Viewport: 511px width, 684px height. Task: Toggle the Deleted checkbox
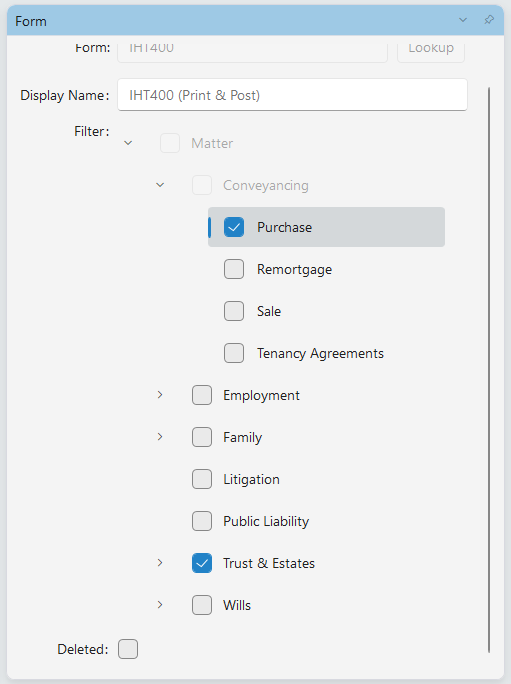pyautogui.click(x=128, y=649)
